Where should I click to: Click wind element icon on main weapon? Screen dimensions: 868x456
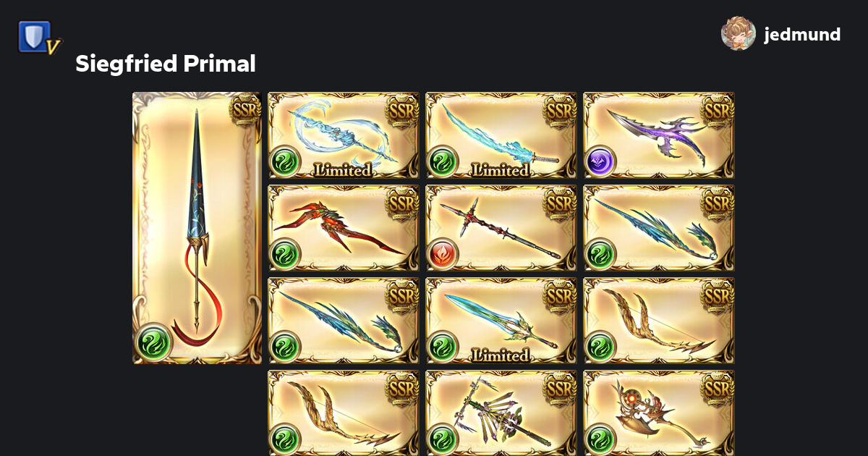click(x=153, y=342)
